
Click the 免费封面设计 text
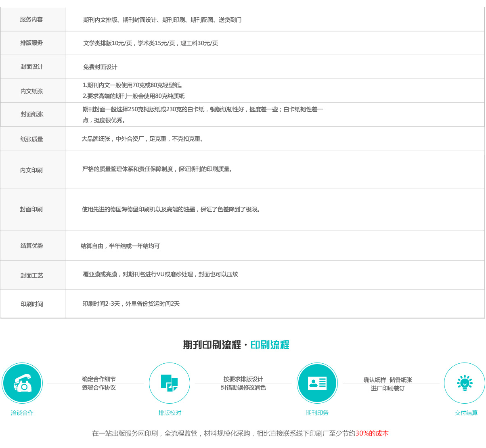[100, 67]
